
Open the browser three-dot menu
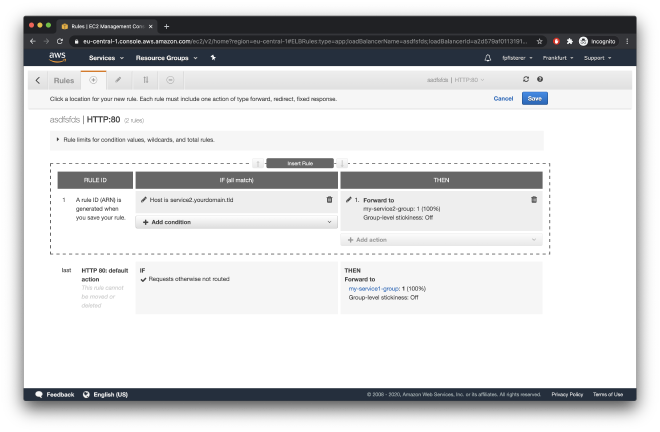click(627, 41)
